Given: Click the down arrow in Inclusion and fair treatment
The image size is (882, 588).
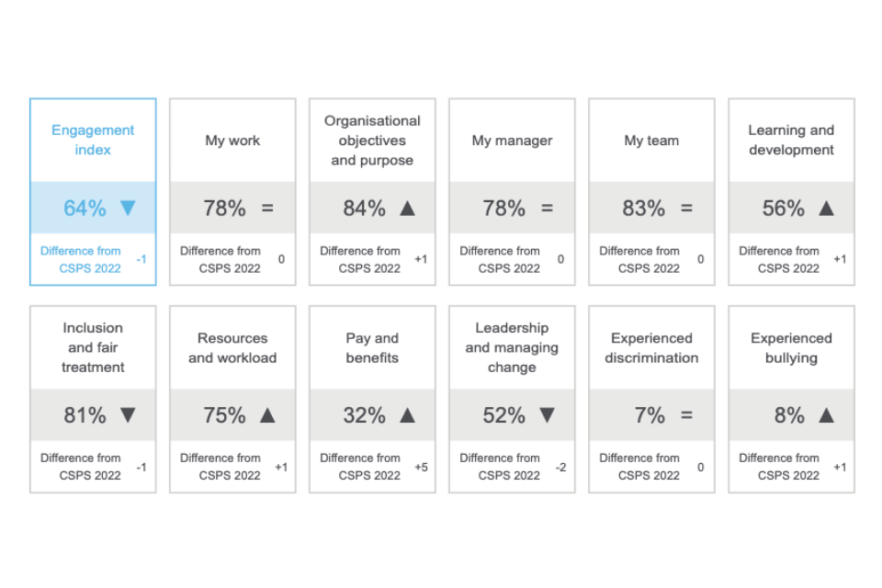Looking at the screenshot, I should (x=128, y=415).
